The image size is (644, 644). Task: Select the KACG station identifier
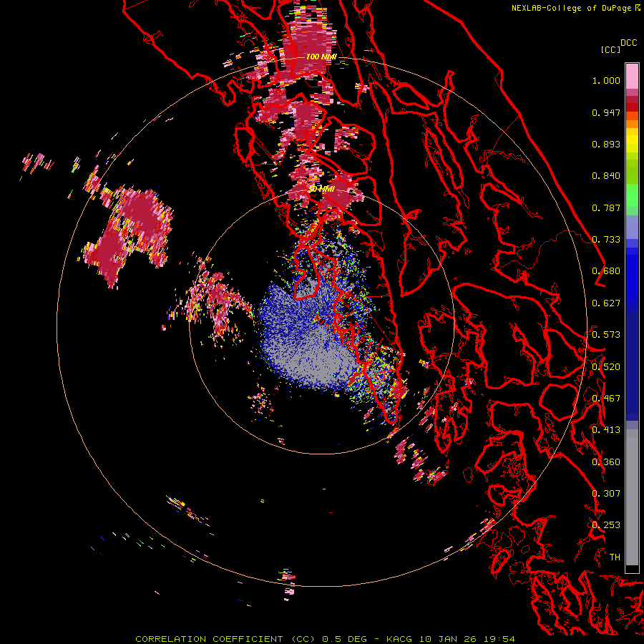(x=400, y=639)
